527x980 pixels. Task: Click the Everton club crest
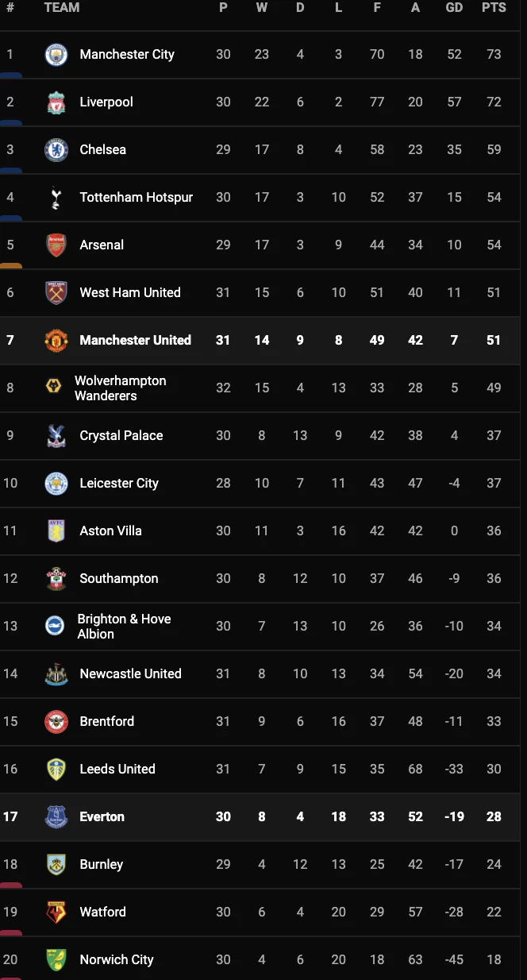click(x=56, y=817)
